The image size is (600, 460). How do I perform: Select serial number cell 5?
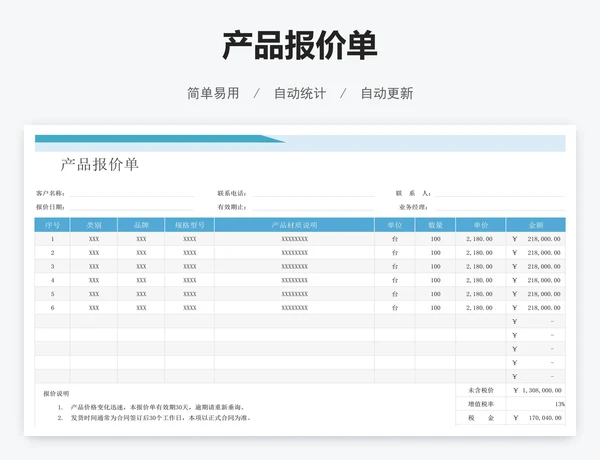[x=52, y=294]
